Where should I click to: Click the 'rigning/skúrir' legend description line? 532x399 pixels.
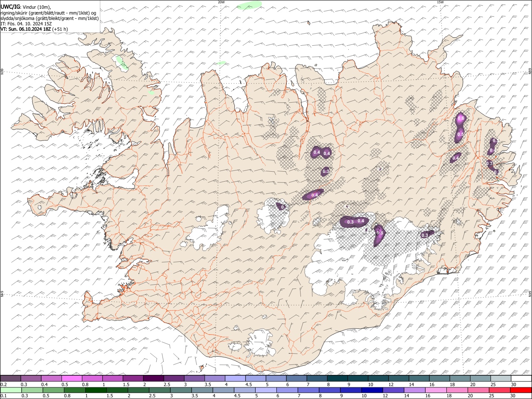point(48,13)
